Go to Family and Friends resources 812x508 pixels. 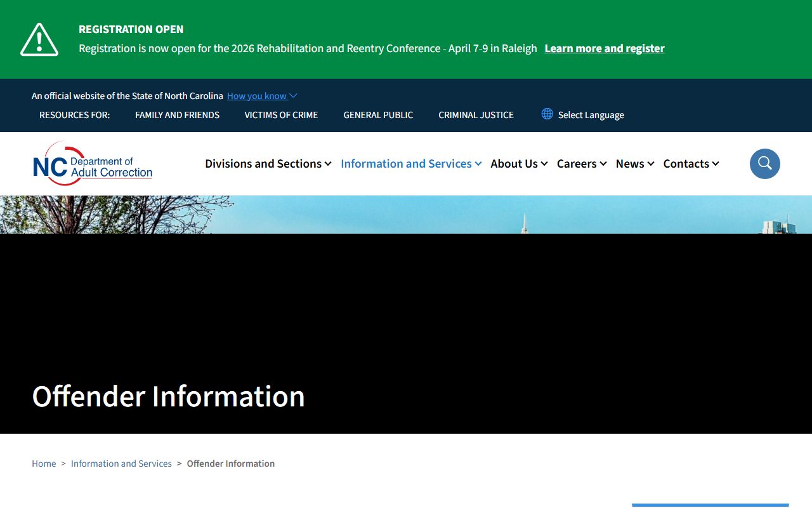[x=177, y=115]
